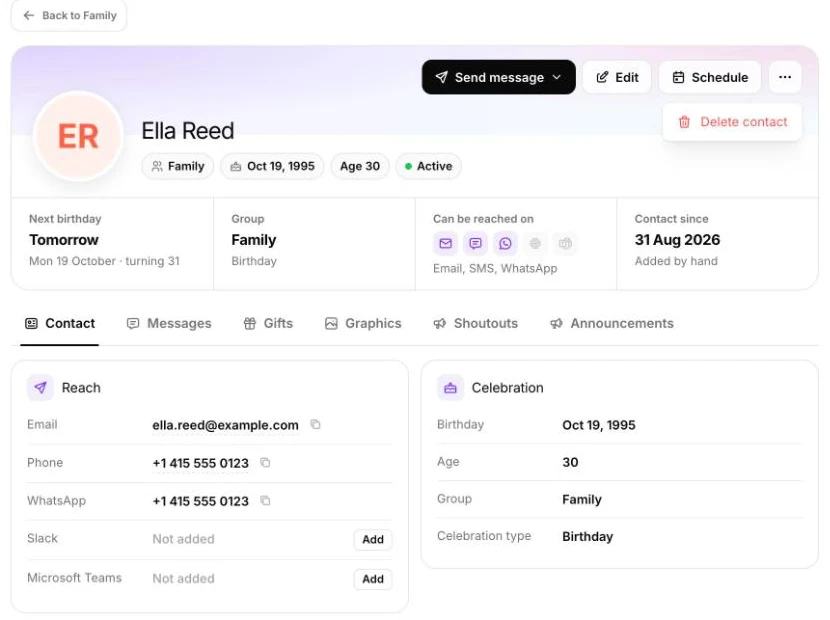Click the Celebration section cake icon
830x620 pixels.
(x=450, y=388)
